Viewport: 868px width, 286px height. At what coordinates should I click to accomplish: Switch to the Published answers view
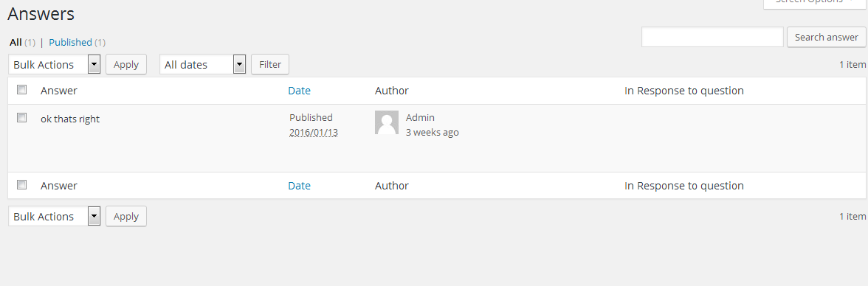click(x=70, y=42)
